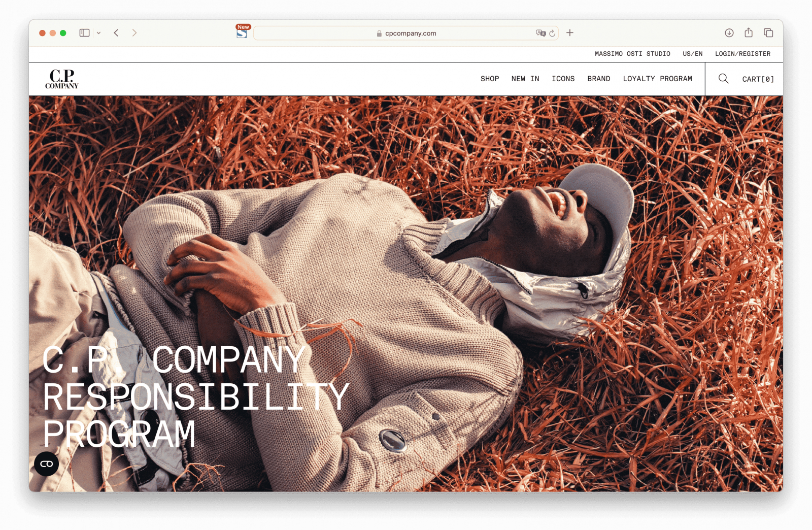Image resolution: width=812 pixels, height=530 pixels.
Task: Open the accessibility widget round button
Action: coord(47,463)
